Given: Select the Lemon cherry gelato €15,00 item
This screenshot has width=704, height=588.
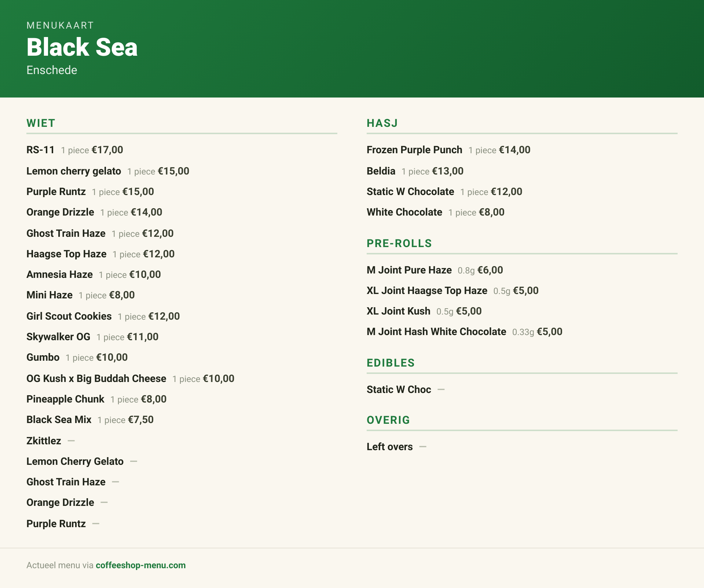Looking at the screenshot, I should coord(108,171).
